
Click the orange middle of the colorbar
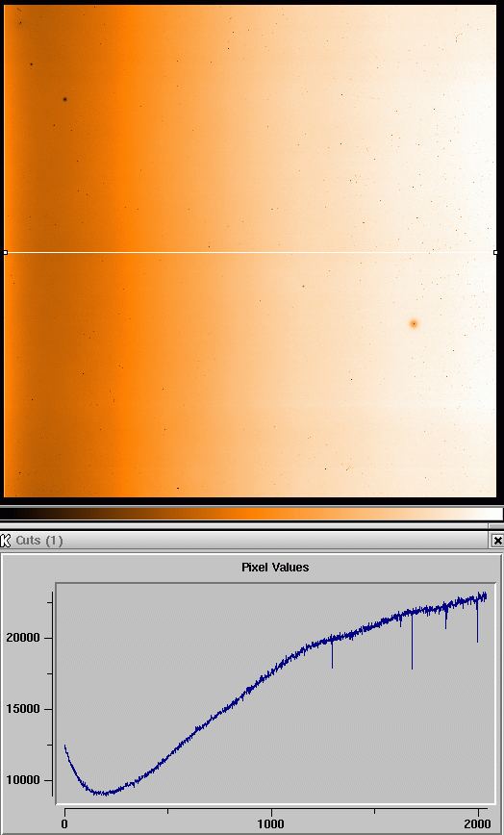pos(251,514)
